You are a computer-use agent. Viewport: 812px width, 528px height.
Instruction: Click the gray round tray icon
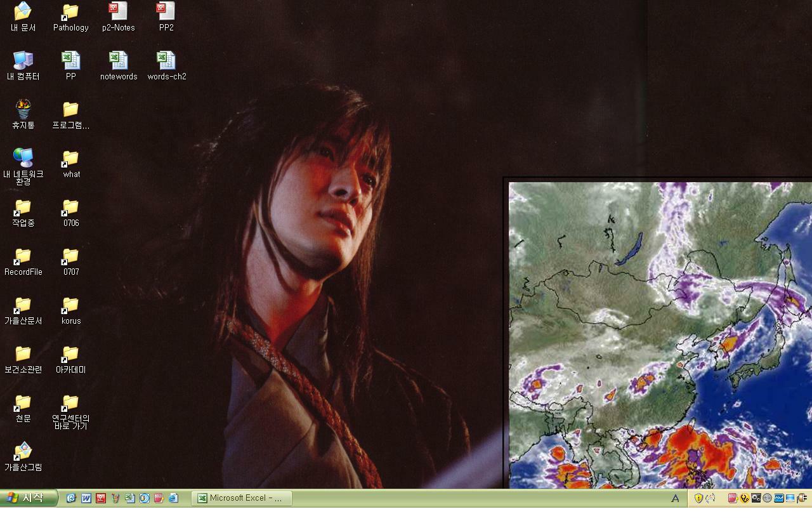pyautogui.click(x=767, y=498)
